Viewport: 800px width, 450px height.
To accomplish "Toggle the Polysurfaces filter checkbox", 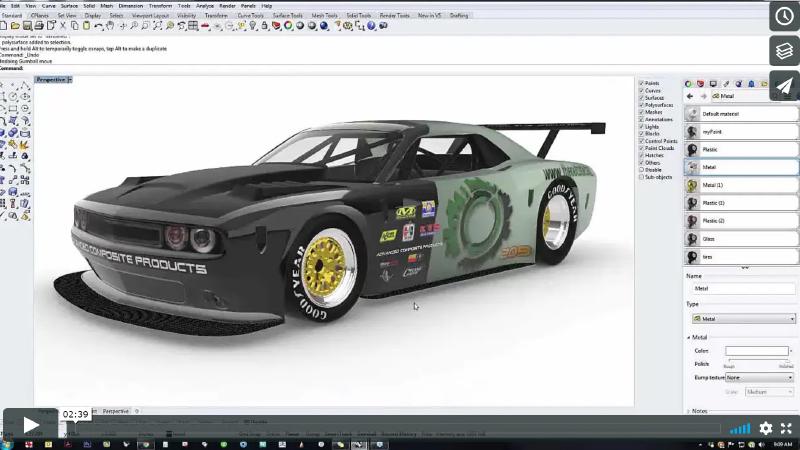I will 641,105.
